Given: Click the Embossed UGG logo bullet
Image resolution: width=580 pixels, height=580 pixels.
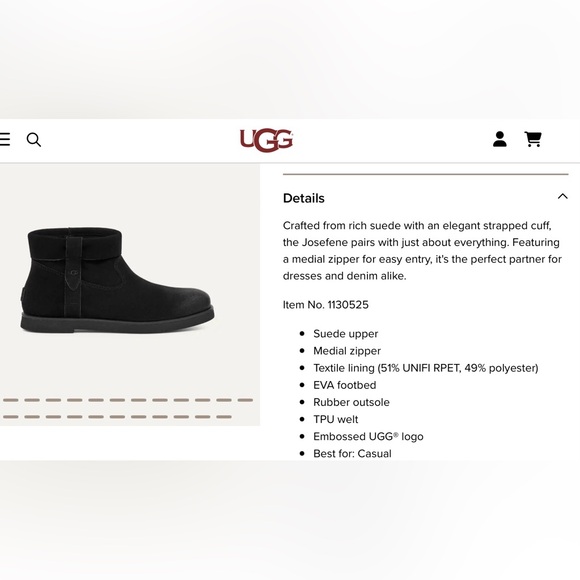Looking at the screenshot, I should [368, 436].
